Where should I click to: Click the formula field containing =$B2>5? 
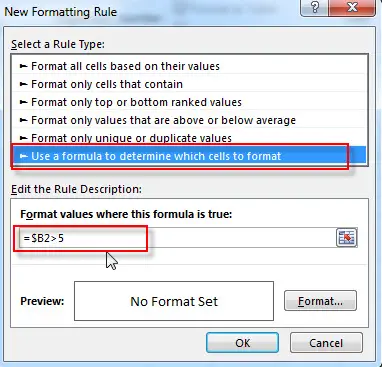coord(177,238)
